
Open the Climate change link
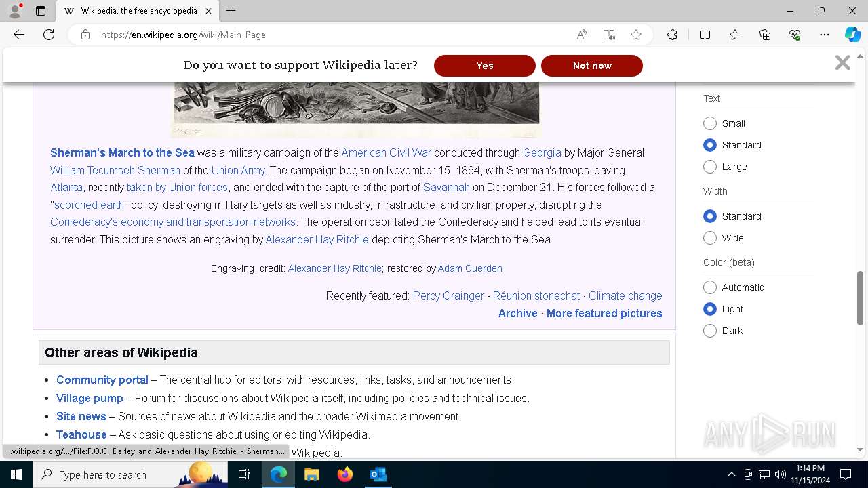point(625,296)
